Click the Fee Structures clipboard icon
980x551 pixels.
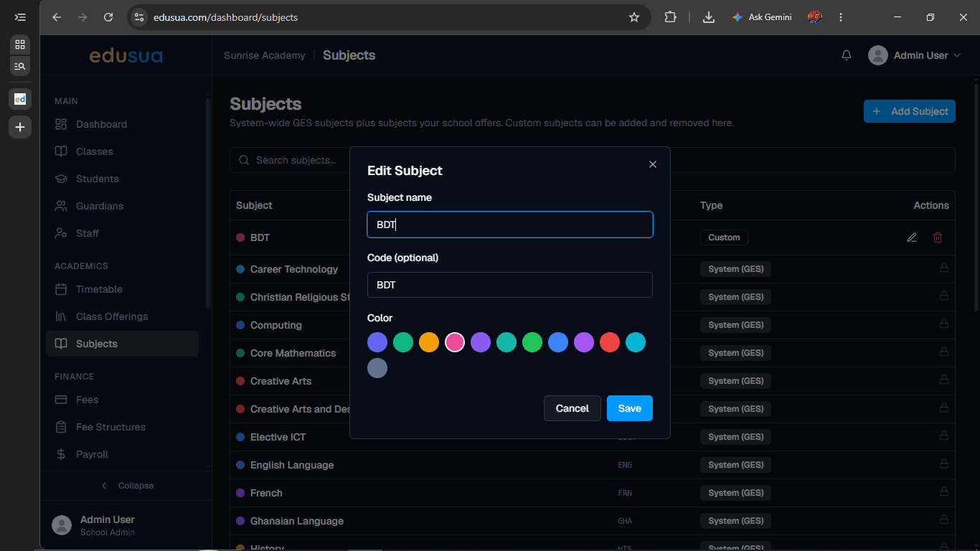(x=61, y=427)
